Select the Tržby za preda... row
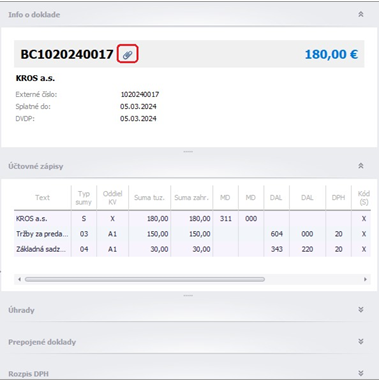Viewport: 379px width, 380px height. point(192,234)
